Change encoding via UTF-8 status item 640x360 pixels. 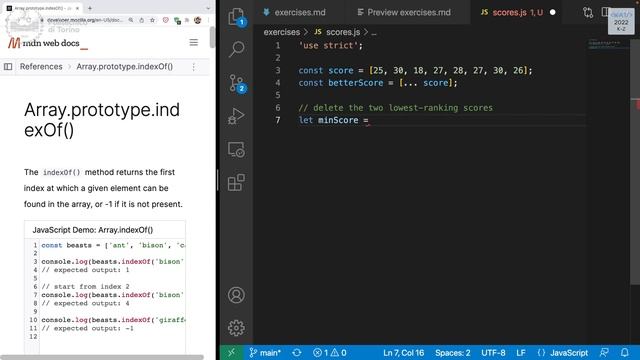[x=493, y=353]
